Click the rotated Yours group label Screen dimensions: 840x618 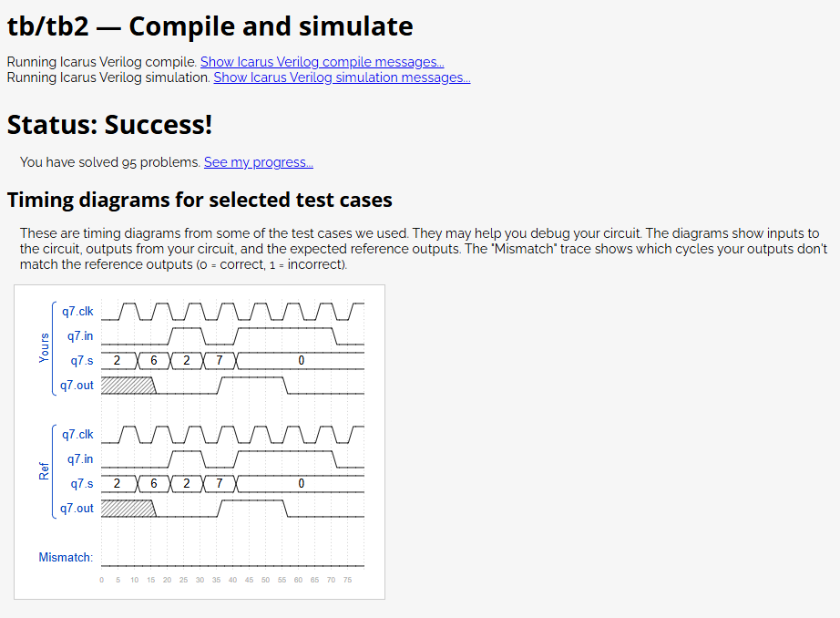(44, 348)
